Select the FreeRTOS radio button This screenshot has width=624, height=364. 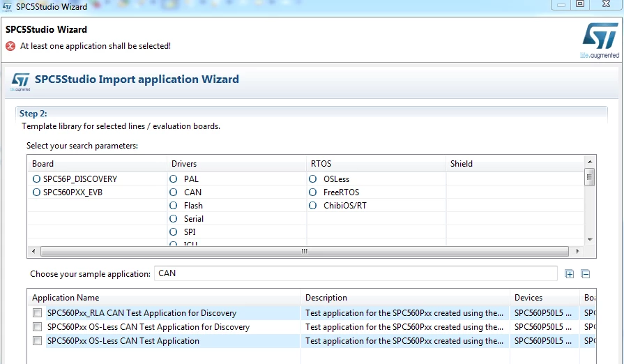[x=313, y=192]
